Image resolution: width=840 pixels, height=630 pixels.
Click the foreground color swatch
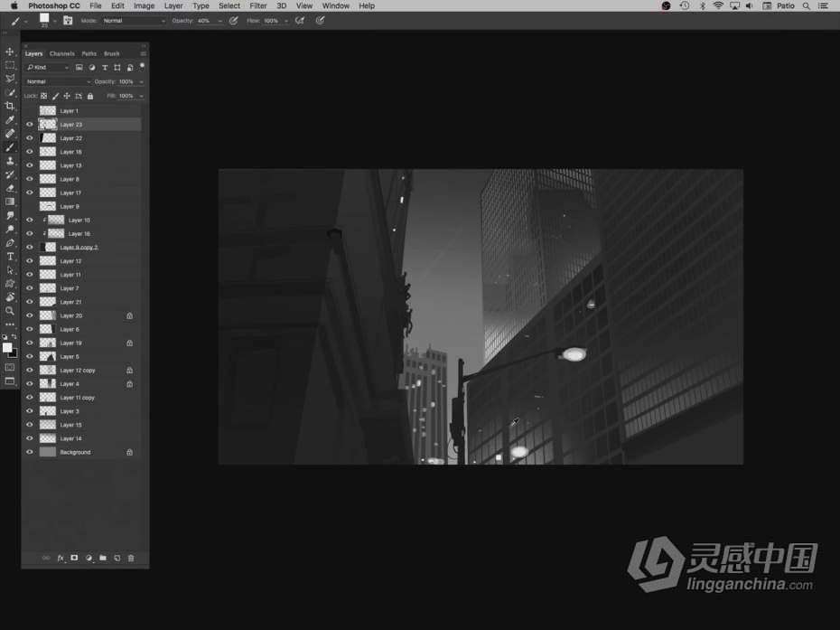click(x=7, y=347)
